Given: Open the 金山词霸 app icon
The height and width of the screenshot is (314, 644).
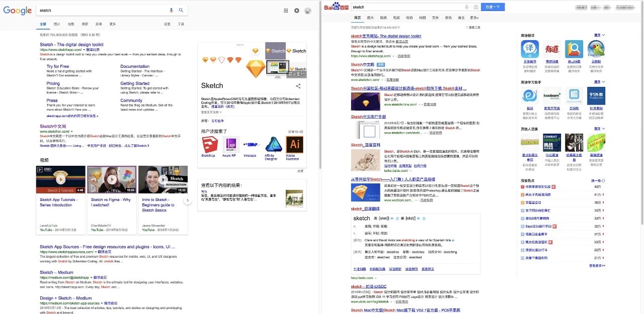Looking at the screenshot, I should tap(574, 49).
